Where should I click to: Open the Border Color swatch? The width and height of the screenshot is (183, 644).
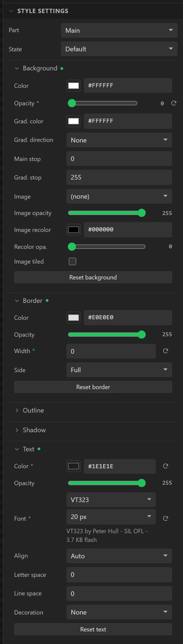[74, 318]
